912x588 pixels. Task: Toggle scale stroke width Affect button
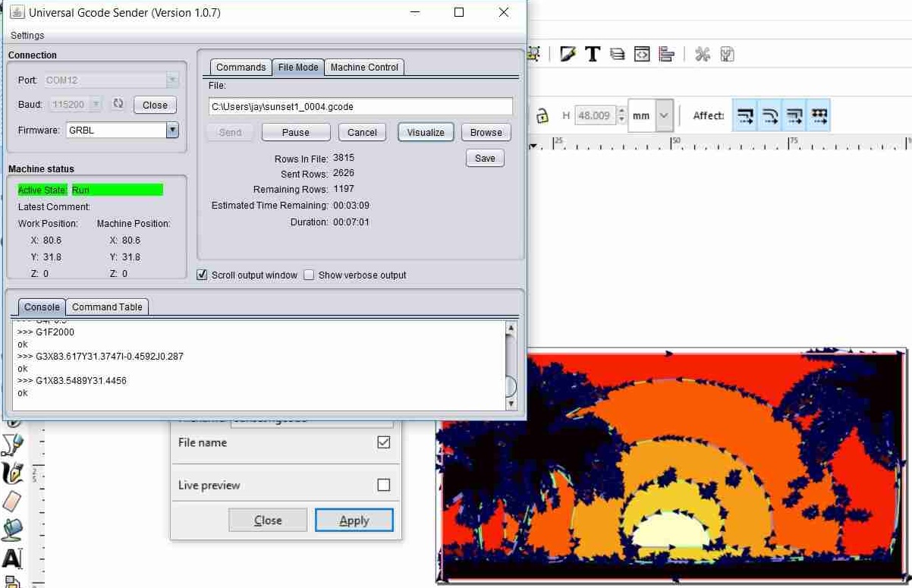[745, 115]
